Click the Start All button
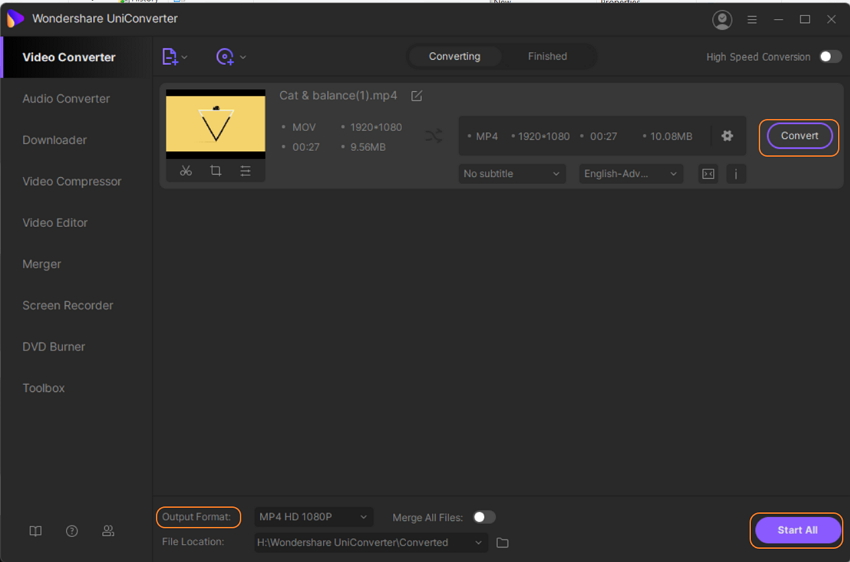 tap(797, 530)
